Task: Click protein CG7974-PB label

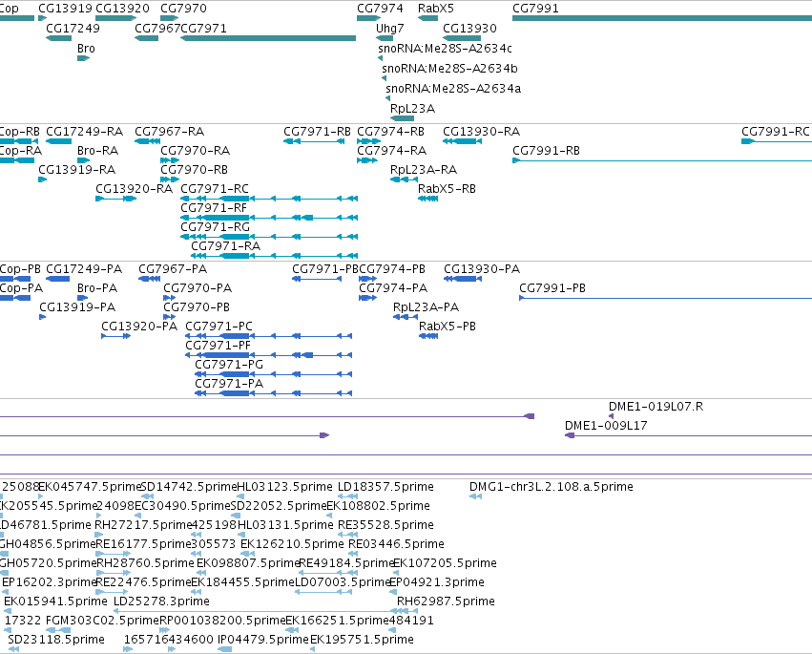Action: pyautogui.click(x=392, y=269)
